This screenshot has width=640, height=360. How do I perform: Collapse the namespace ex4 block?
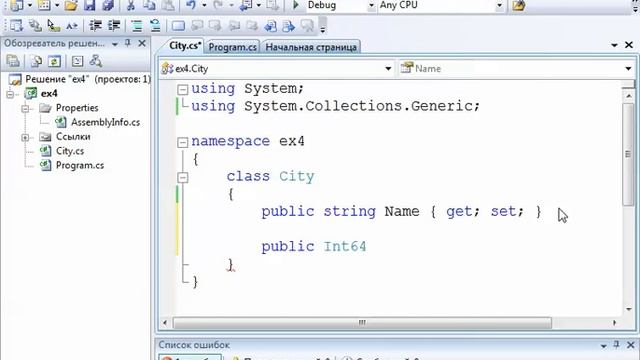coord(183,142)
